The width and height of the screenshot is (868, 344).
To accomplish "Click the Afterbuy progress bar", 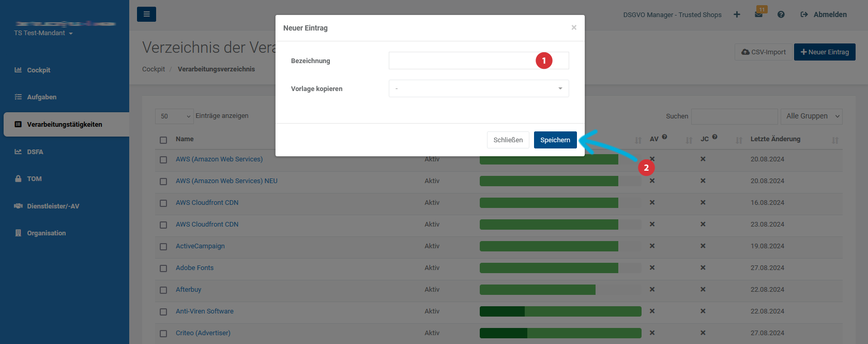I will point(560,290).
